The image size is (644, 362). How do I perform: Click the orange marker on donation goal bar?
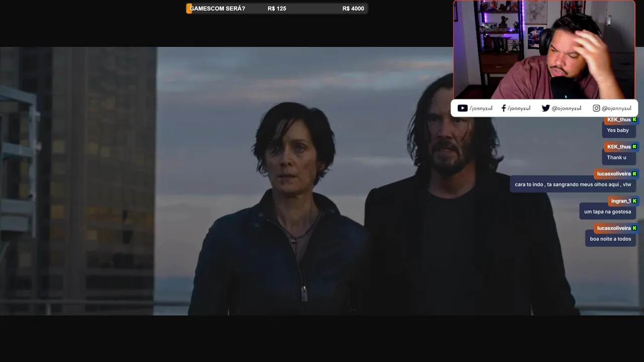[189, 9]
